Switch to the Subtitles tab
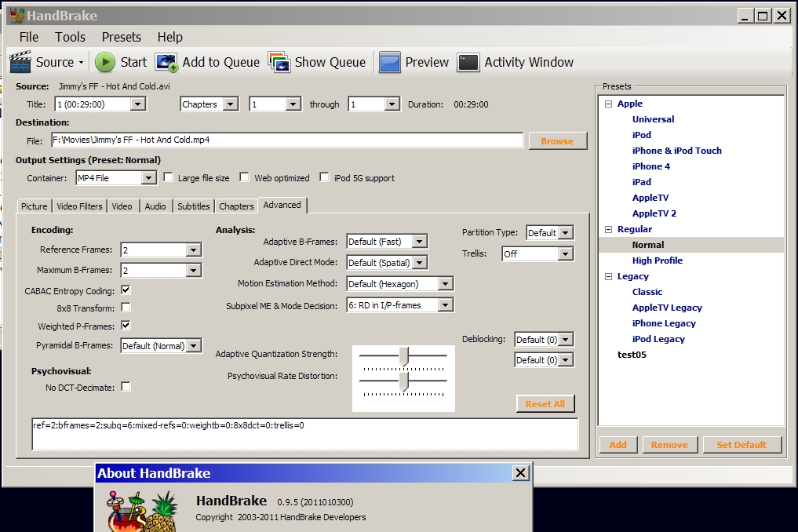 (193, 206)
